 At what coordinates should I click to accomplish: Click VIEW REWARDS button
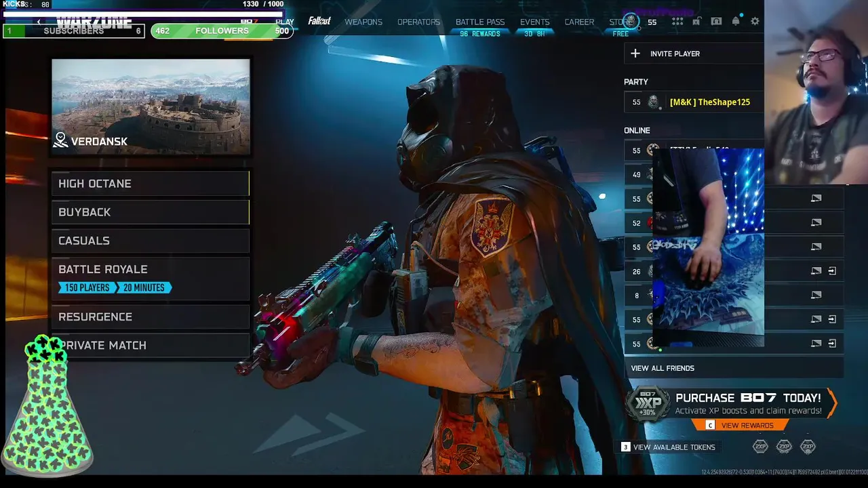[740, 425]
